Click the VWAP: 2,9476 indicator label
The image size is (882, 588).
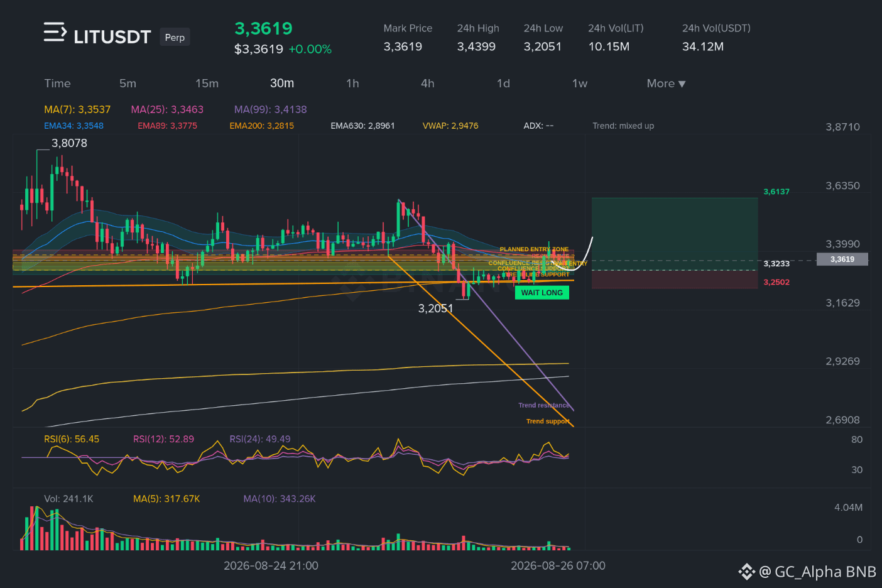[450, 126]
